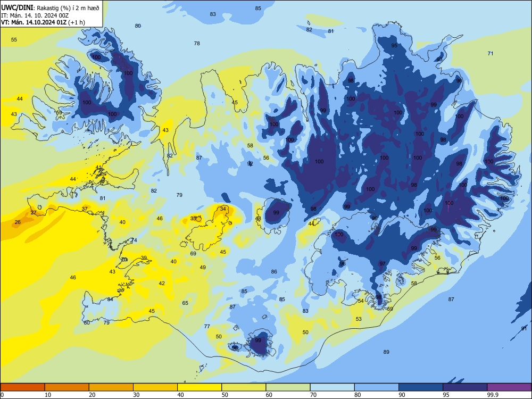
Task: Click the legend tick label '60'
Action: [x=269, y=395]
